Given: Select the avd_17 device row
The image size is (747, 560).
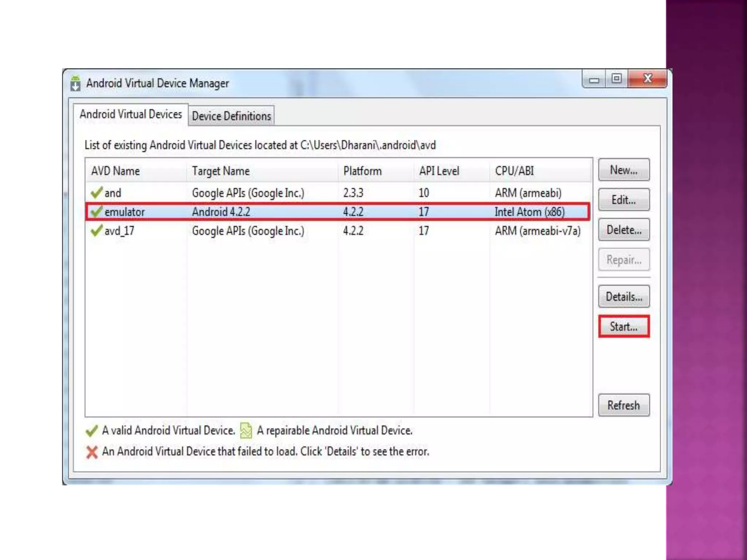Looking at the screenshot, I should click(x=255, y=231).
